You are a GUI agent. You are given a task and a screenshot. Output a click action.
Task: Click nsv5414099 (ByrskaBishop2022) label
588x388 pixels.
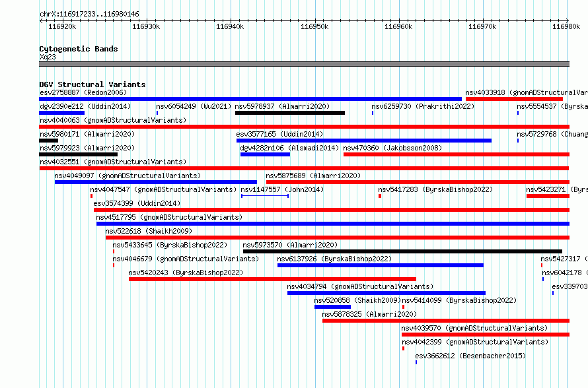pos(459,300)
